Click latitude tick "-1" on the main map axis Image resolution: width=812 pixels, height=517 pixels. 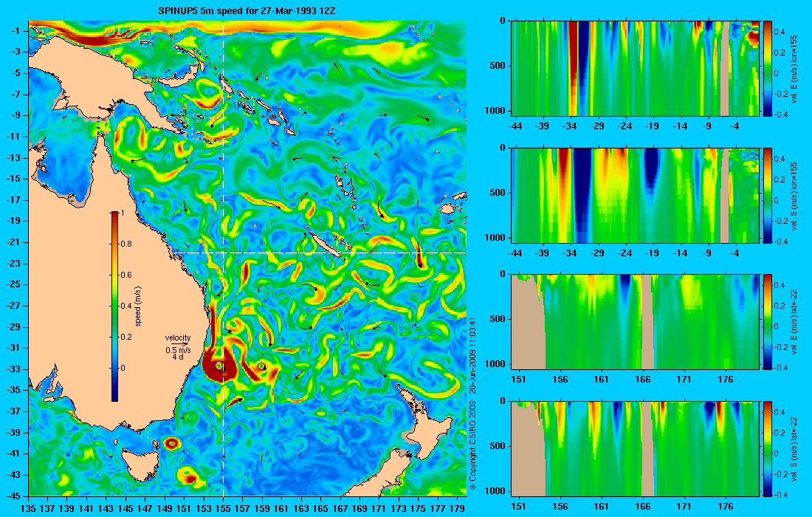[x=16, y=31]
